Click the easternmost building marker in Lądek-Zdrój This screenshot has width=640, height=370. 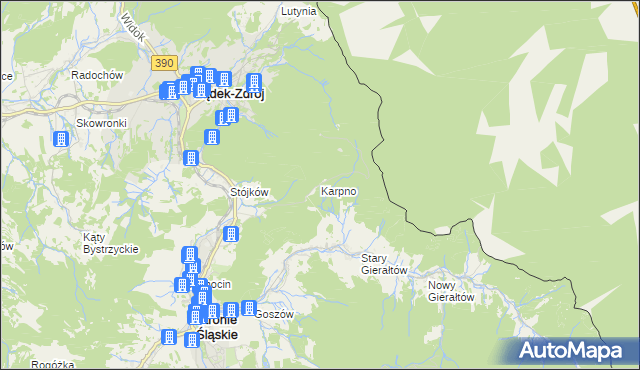coord(254,82)
